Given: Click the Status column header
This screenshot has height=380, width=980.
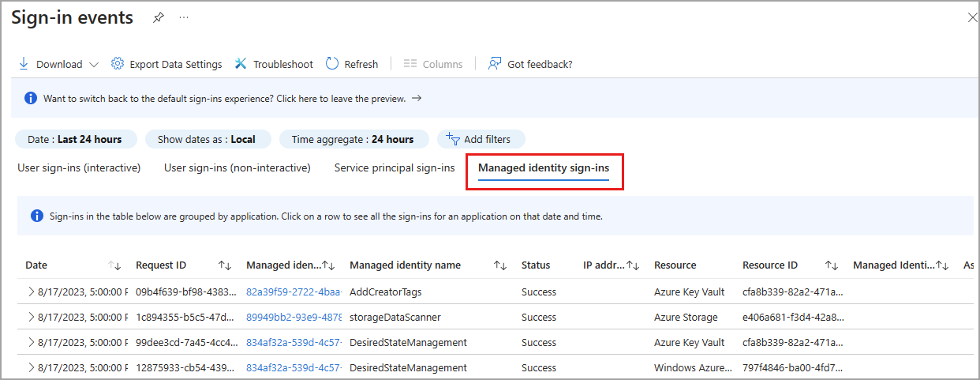Looking at the screenshot, I should pyautogui.click(x=536, y=265).
